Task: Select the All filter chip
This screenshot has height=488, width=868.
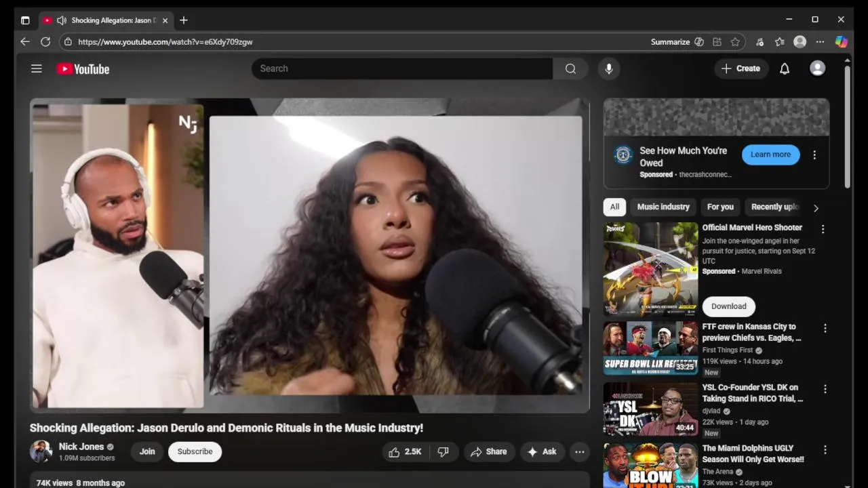Action: pos(614,207)
